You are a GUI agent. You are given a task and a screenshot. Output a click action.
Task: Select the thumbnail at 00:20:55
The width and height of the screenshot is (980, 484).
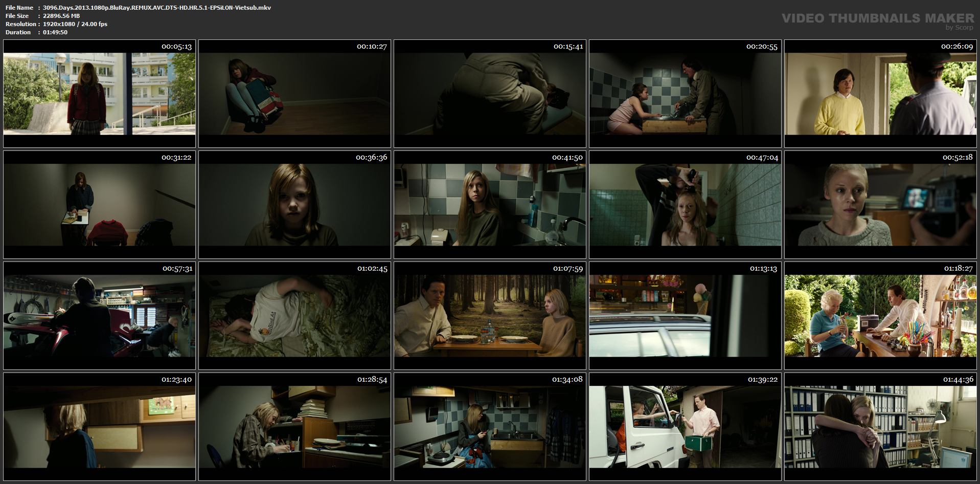685,94
